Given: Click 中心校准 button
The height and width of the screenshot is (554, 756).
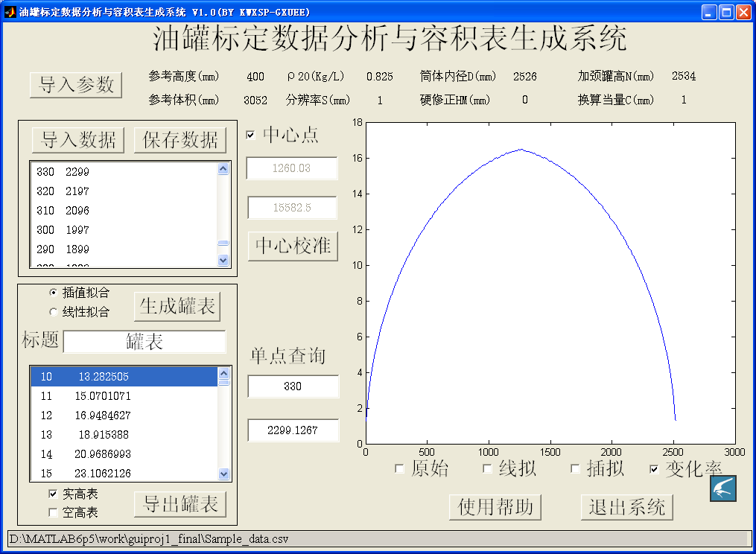Looking at the screenshot, I should [x=293, y=246].
